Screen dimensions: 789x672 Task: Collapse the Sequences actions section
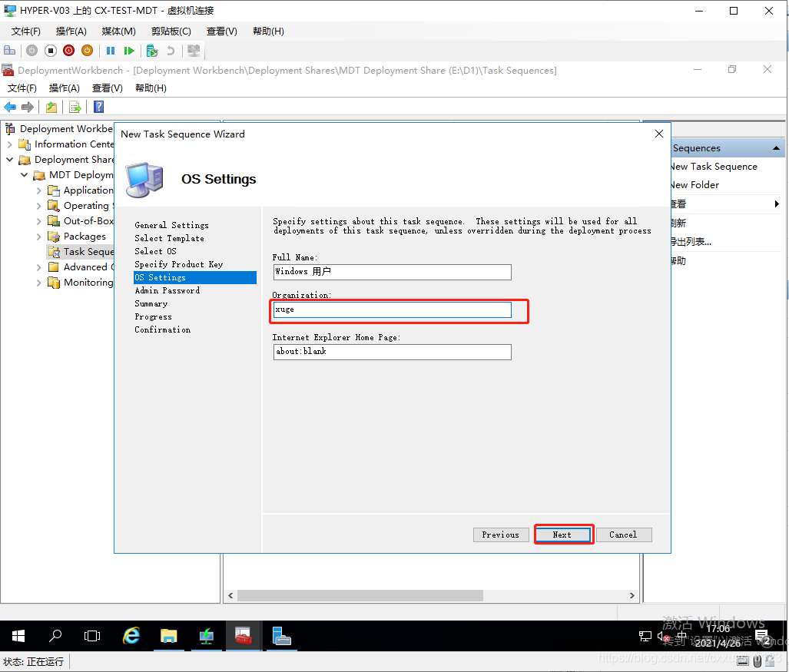[776, 148]
